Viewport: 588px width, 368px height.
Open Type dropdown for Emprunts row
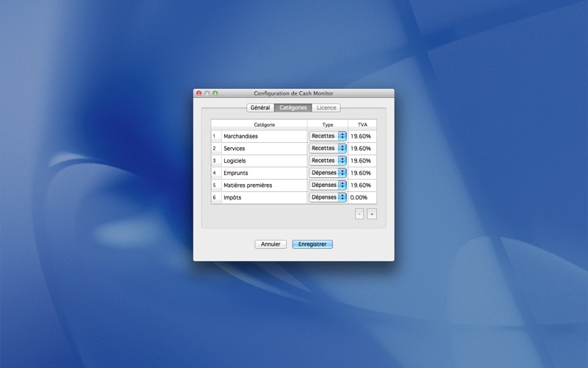(328, 173)
